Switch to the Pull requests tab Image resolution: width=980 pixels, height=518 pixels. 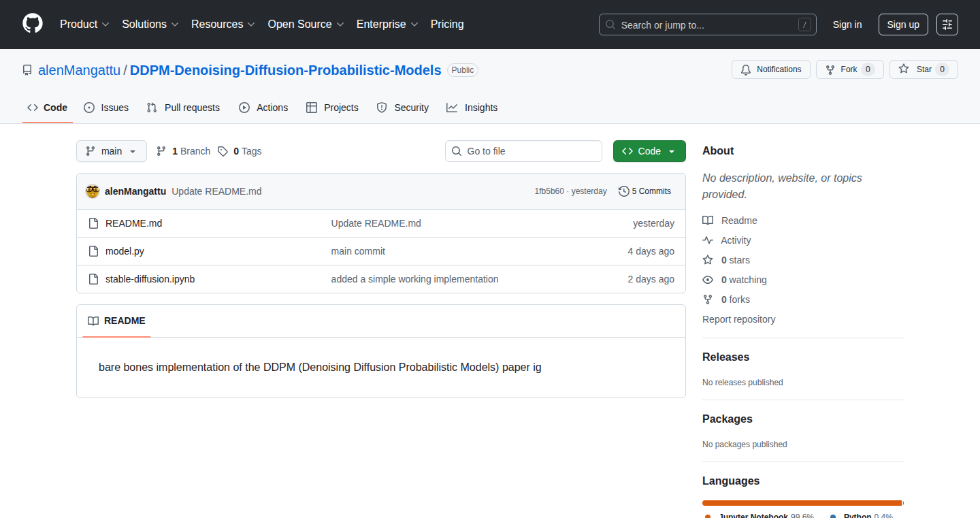(x=183, y=108)
